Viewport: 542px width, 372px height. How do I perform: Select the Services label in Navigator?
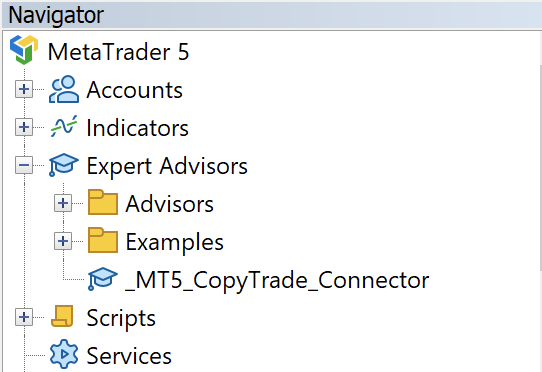pyautogui.click(x=129, y=356)
